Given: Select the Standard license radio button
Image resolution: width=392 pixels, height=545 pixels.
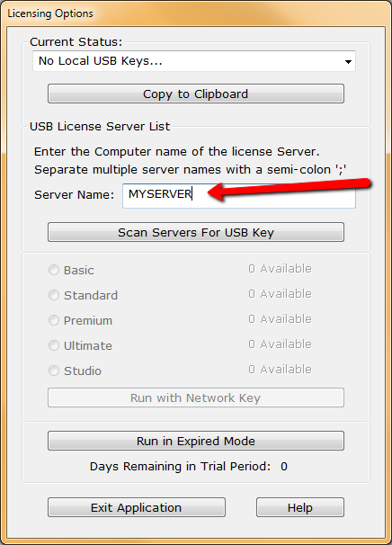Looking at the screenshot, I should tap(54, 295).
